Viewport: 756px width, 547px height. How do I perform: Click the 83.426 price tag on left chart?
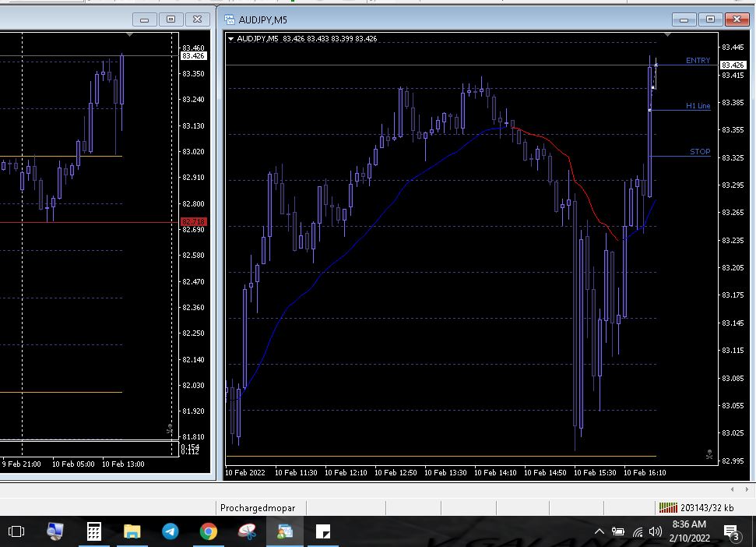click(x=193, y=56)
